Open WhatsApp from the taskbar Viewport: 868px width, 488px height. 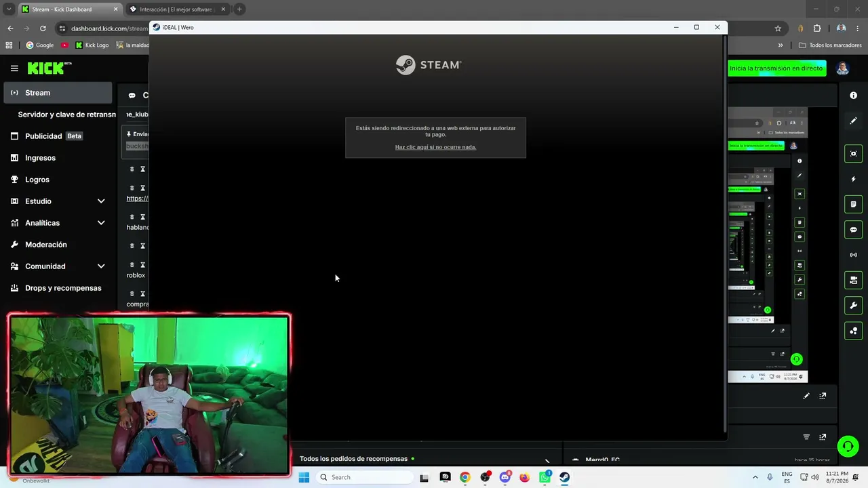pos(545,477)
